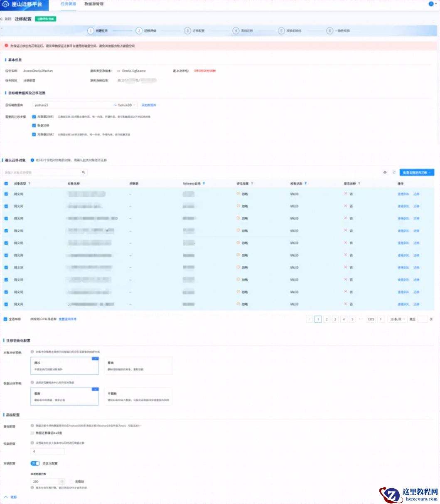Click the filter icon beside 对象状态 column
The width and height of the screenshot is (440, 504).
[306, 183]
